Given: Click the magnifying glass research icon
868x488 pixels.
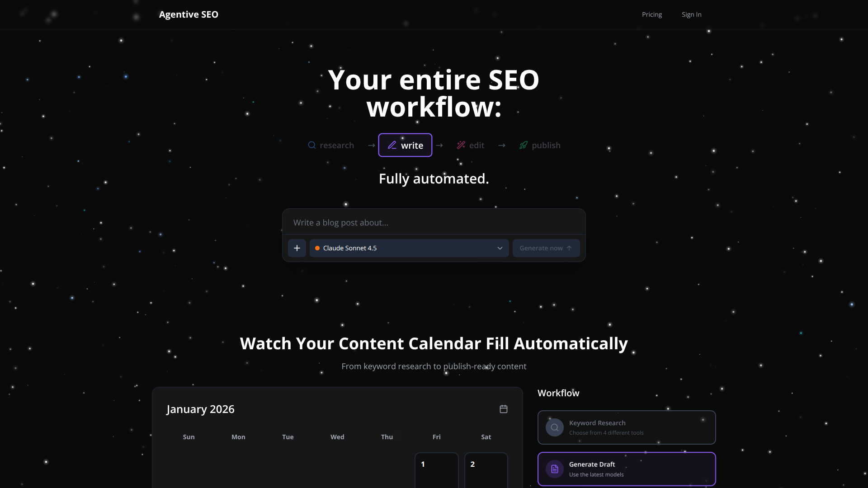Looking at the screenshot, I should click(x=311, y=145).
